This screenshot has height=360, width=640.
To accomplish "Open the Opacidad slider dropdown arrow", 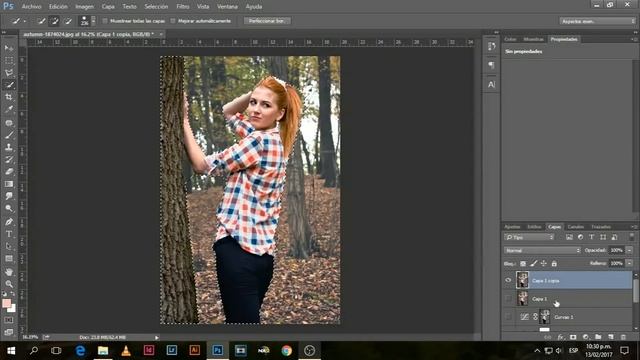I will 629,250.
